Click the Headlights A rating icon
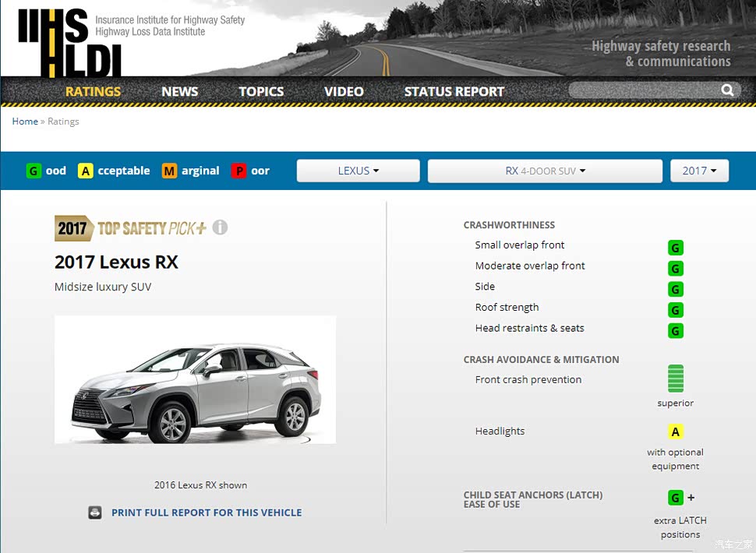Image resolution: width=756 pixels, height=553 pixels. pos(676,431)
